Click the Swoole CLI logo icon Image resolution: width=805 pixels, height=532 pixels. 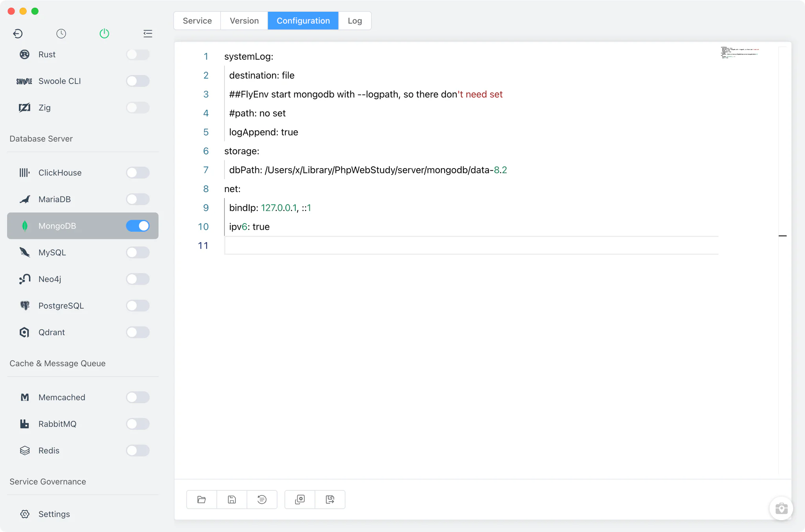[x=24, y=81]
